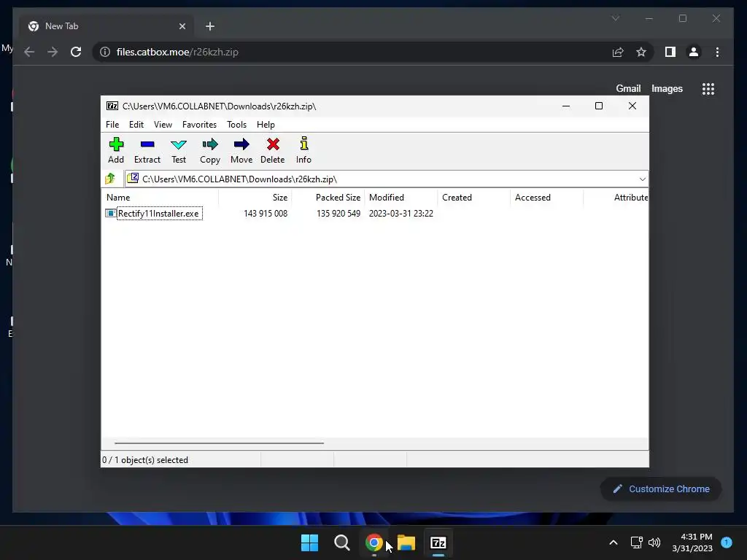Click the packed size 135 920 549
The width and height of the screenshot is (747, 560).
(x=338, y=214)
